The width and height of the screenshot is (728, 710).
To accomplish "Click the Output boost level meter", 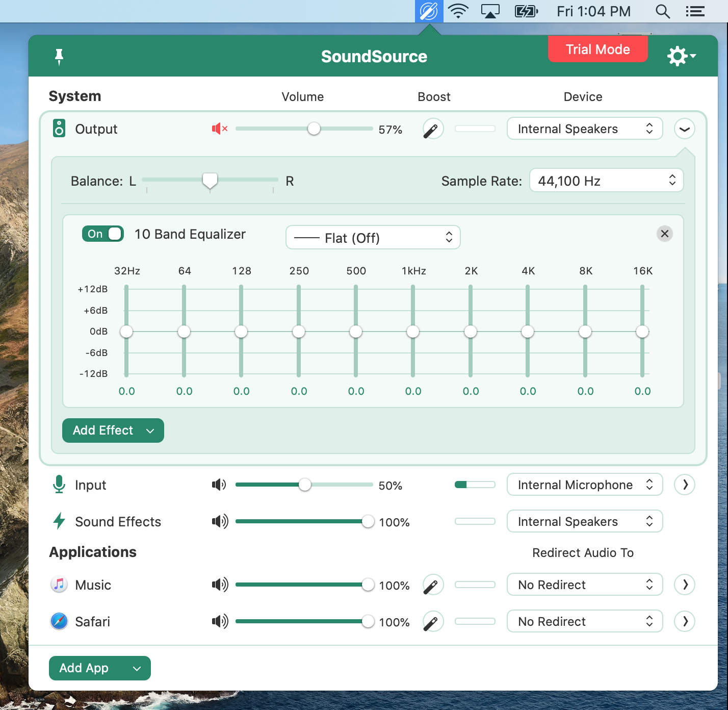I will point(475,129).
